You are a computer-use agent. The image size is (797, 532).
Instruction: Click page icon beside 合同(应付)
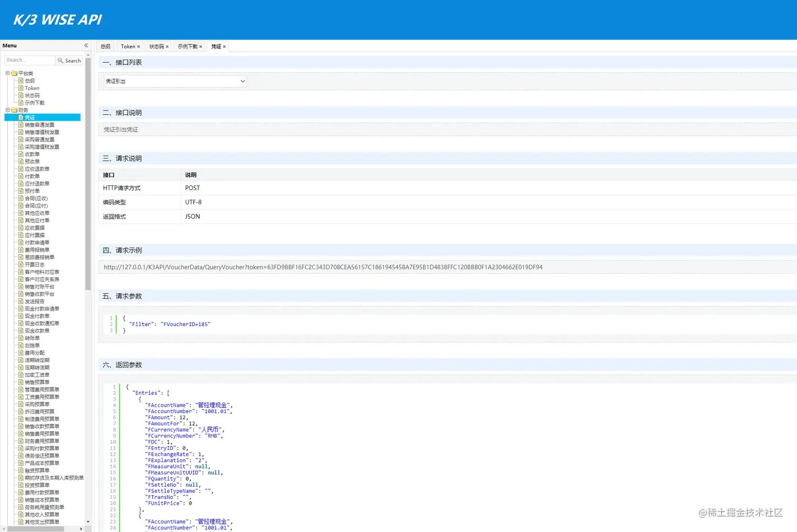click(x=21, y=206)
